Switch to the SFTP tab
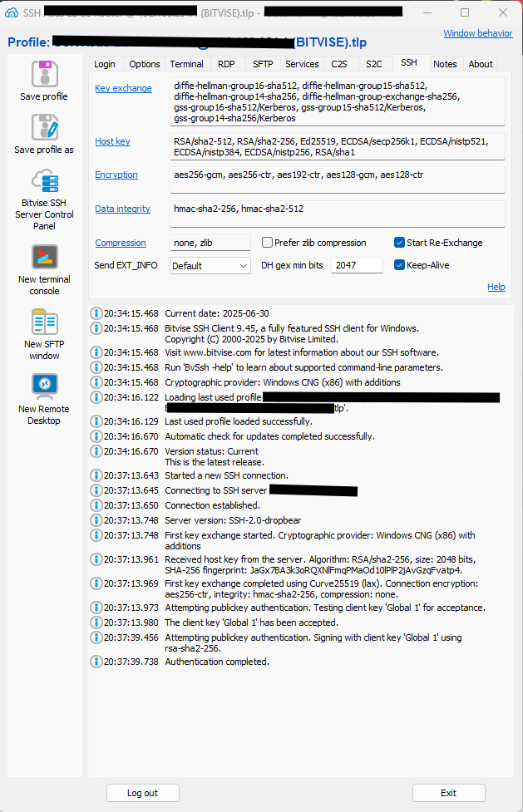 click(262, 64)
